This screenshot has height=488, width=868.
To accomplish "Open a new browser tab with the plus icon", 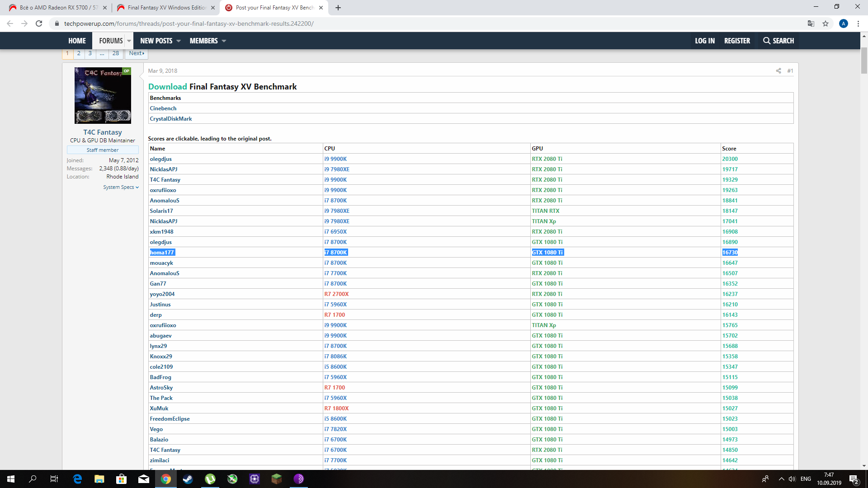I will point(338,8).
